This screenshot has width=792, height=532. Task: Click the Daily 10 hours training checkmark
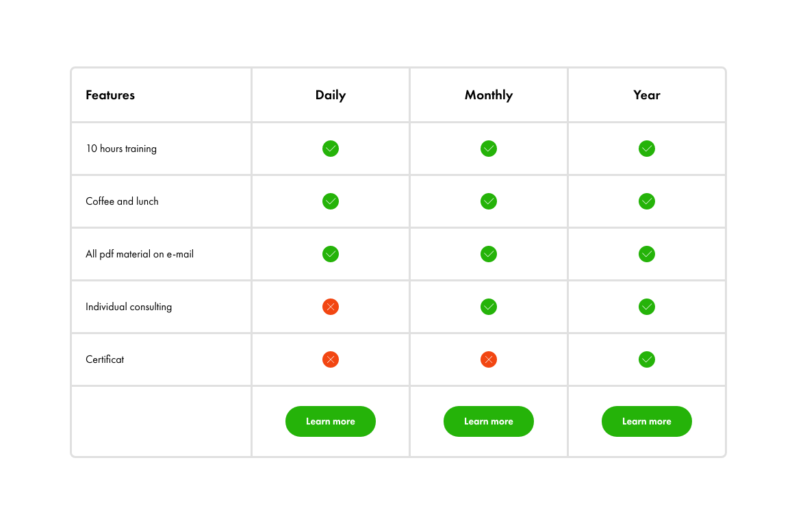click(331, 149)
